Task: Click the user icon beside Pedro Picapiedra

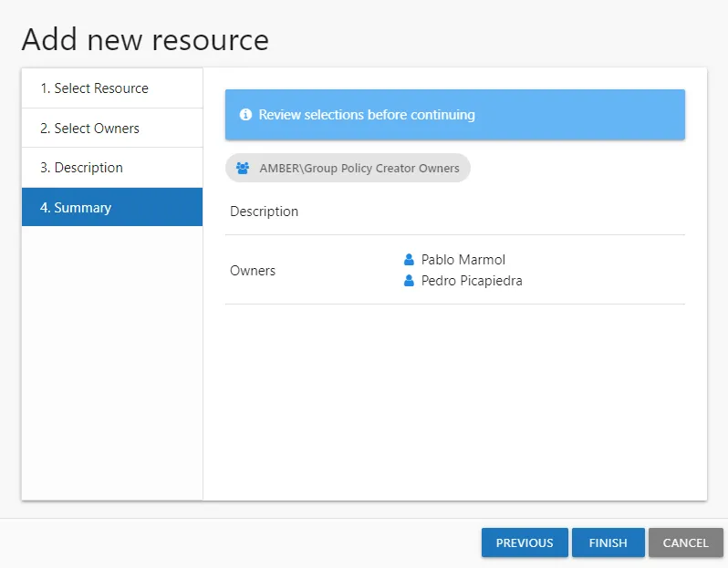Action: point(409,281)
